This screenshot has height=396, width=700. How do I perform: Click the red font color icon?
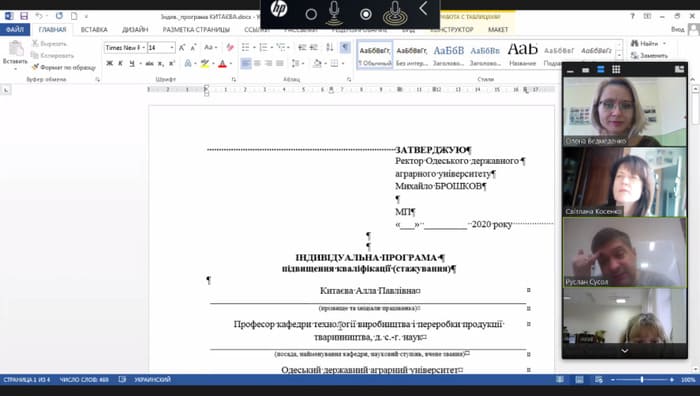[223, 64]
